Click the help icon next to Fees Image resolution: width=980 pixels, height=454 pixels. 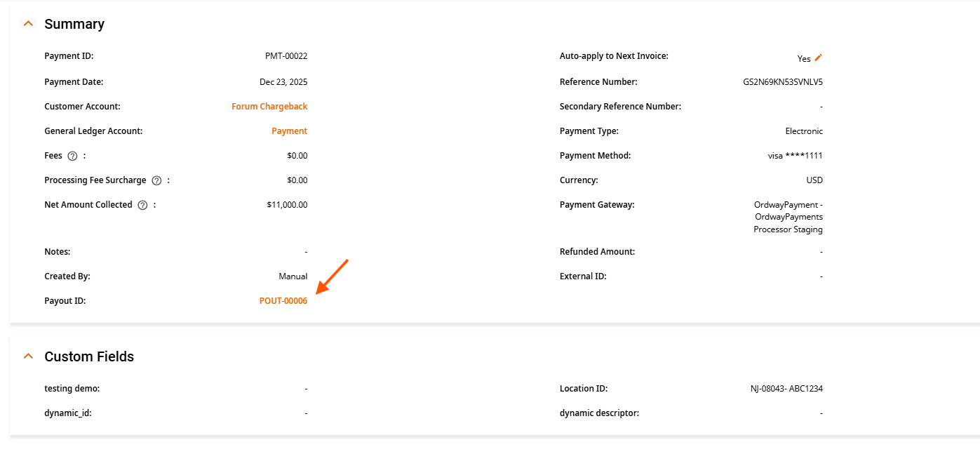coord(72,156)
